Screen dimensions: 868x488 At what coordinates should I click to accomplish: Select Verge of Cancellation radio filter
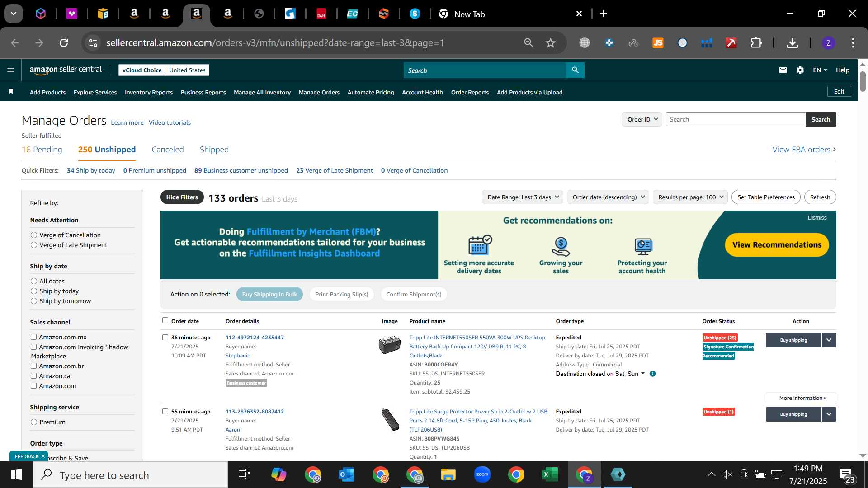point(34,235)
